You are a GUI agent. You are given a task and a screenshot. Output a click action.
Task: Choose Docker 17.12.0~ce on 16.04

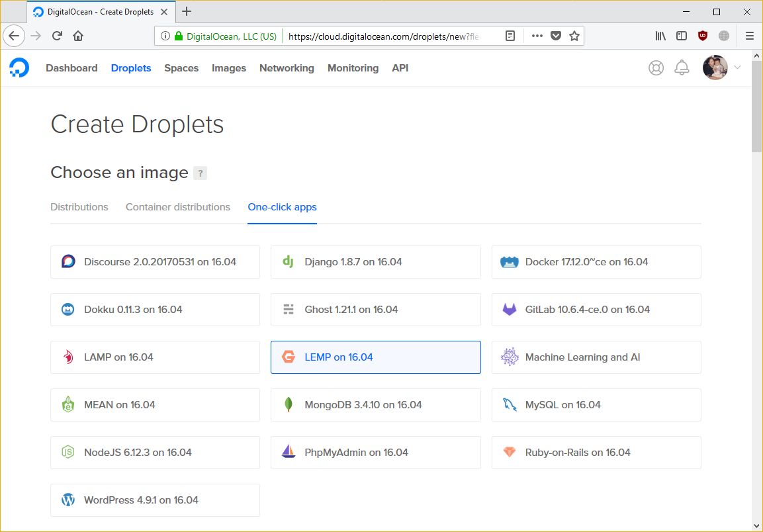click(597, 262)
